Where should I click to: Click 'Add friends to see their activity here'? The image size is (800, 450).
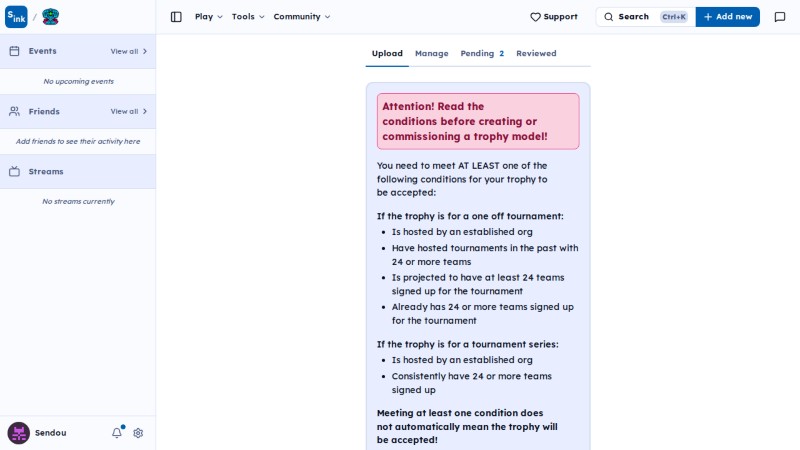click(x=78, y=141)
